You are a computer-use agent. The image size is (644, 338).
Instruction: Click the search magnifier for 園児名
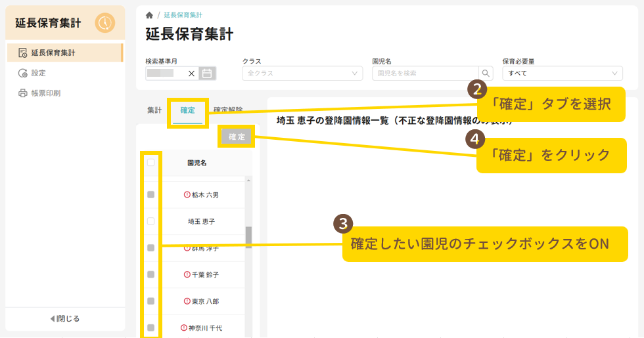pyautogui.click(x=486, y=74)
